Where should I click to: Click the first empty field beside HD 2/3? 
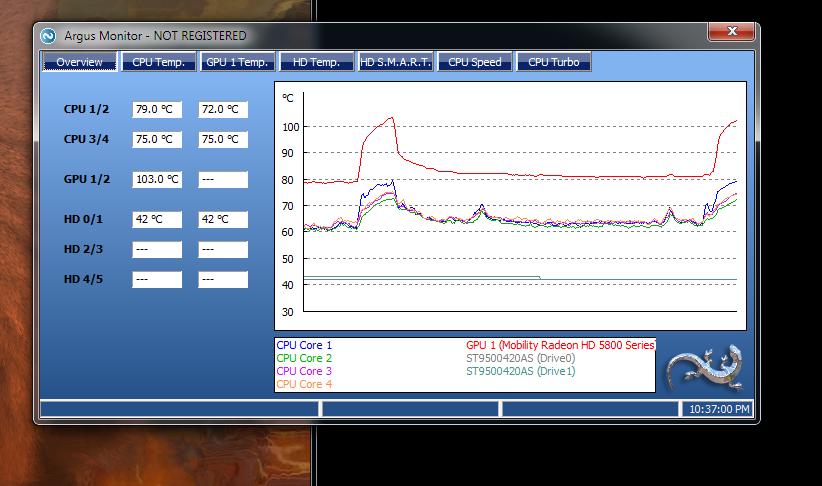coord(157,249)
